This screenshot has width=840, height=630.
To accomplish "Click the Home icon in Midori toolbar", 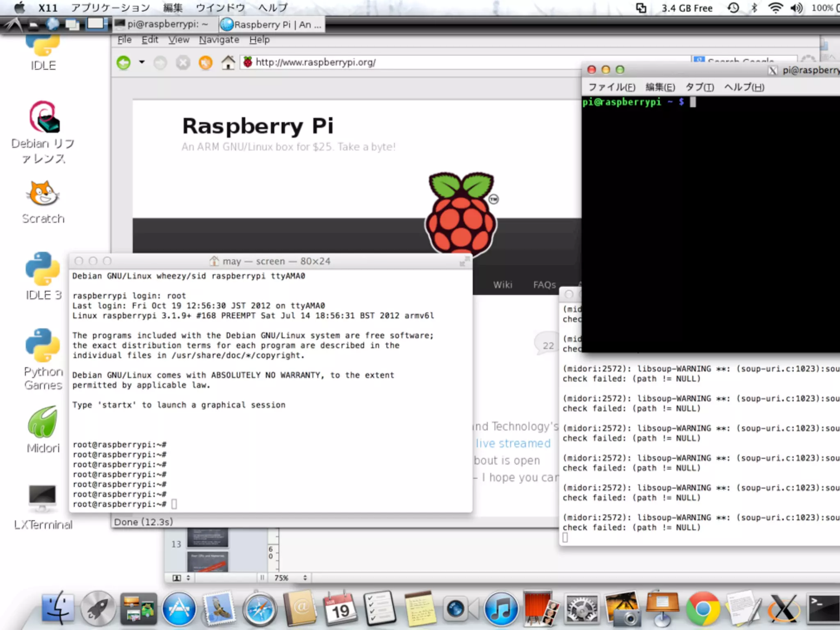I will click(x=228, y=63).
